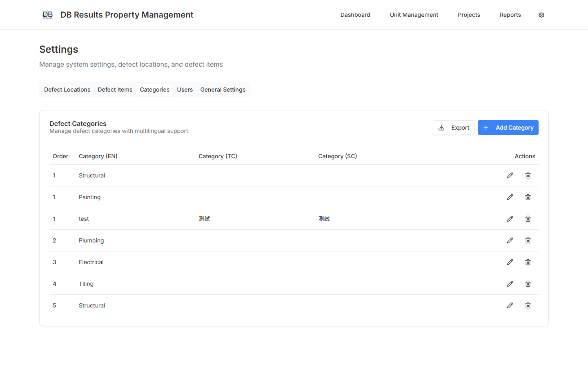Viewport: 588px width, 368px height.
Task: Delete the Painting category
Action: (x=528, y=197)
